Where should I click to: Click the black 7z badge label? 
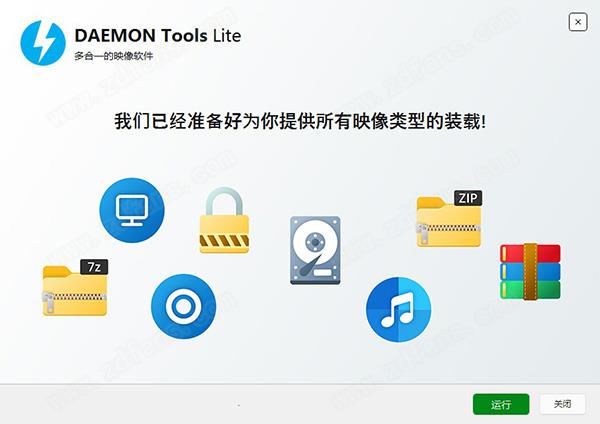94,267
